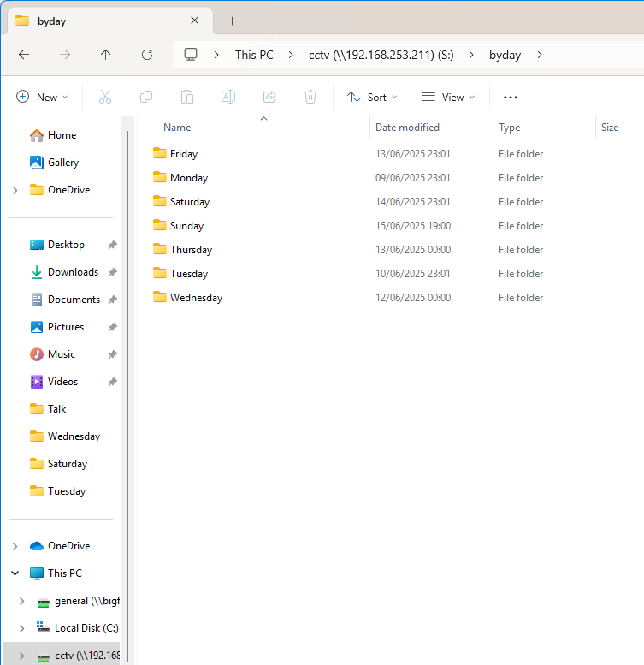Open Tuesday folder in the sidebar
Screen dimensions: 644x665
click(57, 491)
